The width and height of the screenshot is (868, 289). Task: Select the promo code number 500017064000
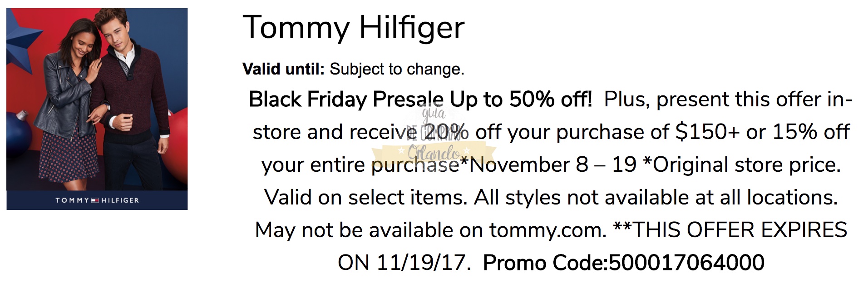pos(686,263)
